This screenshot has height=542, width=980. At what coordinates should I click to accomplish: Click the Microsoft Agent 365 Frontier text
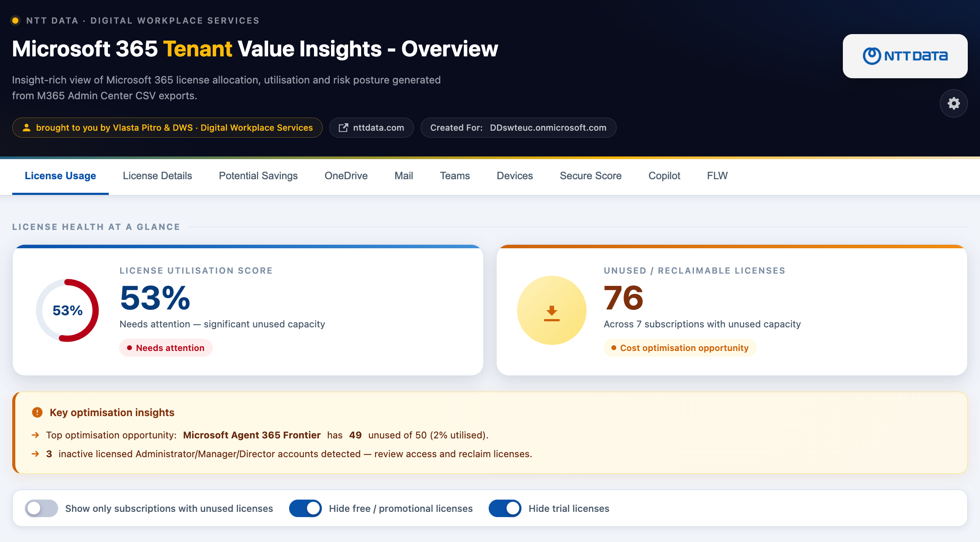tap(252, 435)
